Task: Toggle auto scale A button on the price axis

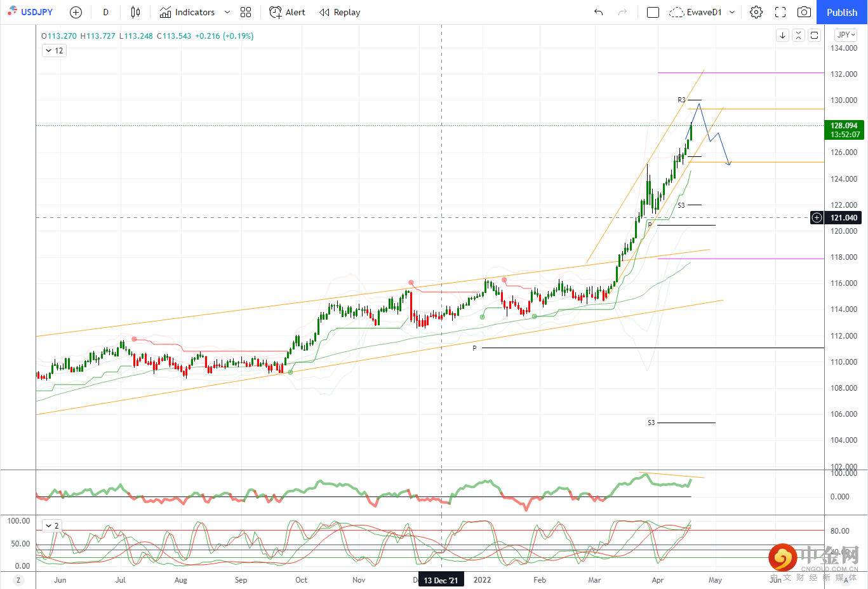Action: [x=846, y=579]
